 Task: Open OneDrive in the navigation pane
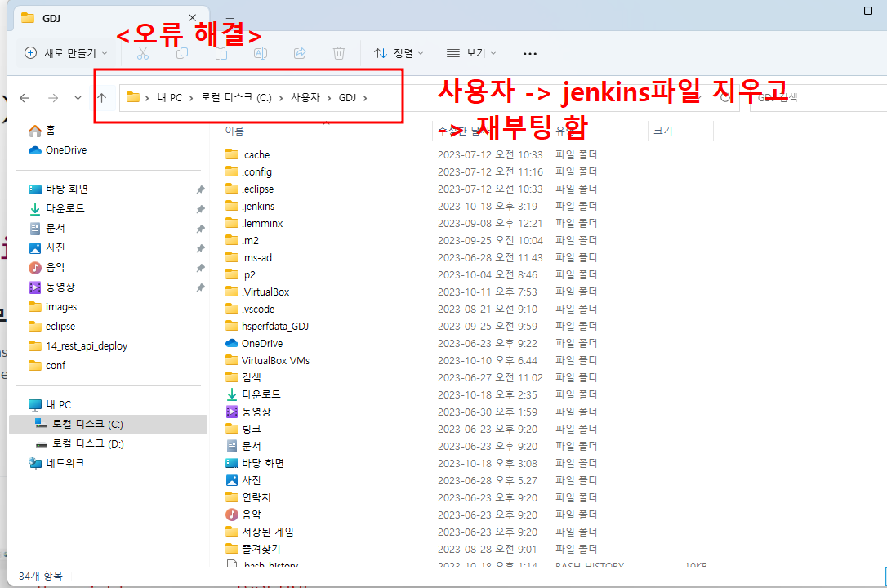click(x=58, y=149)
